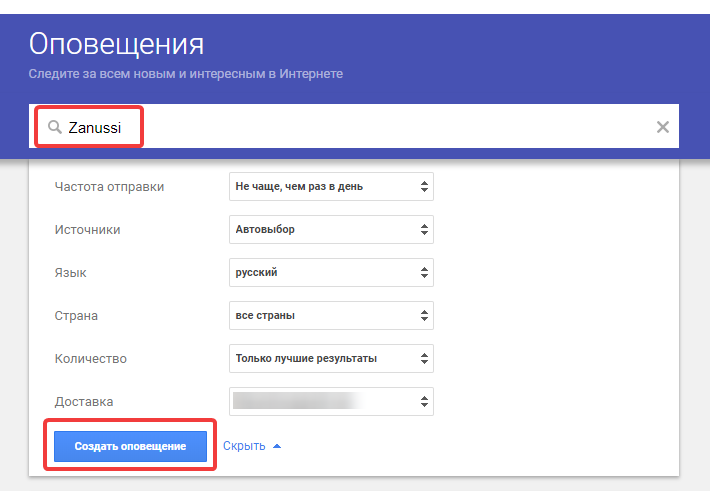Click the Доставка label
710x491 pixels.
coord(84,402)
